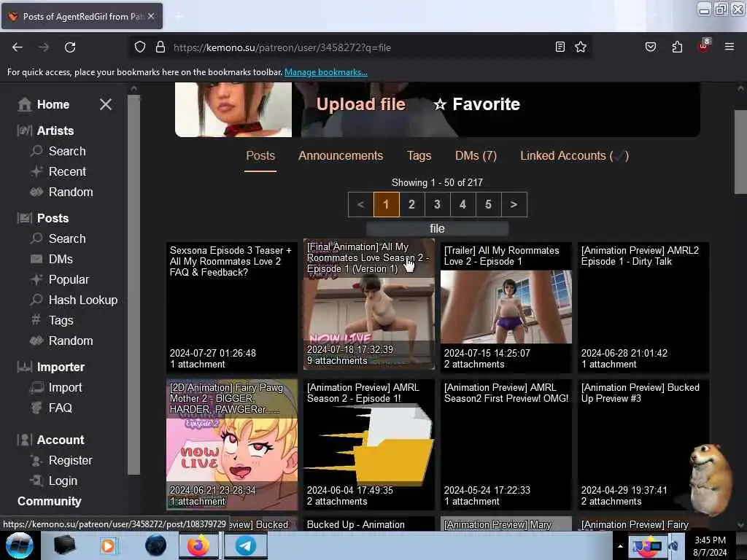
Task: Close the AgentRedGirl browser tab
Action: click(151, 16)
